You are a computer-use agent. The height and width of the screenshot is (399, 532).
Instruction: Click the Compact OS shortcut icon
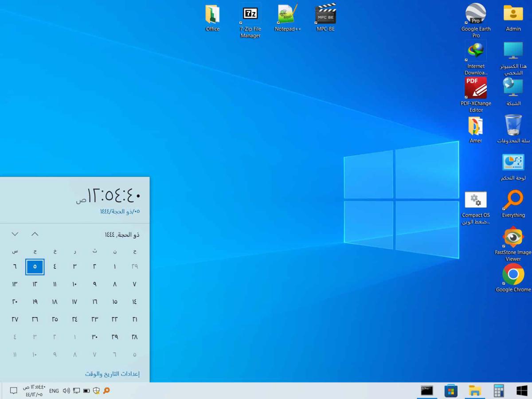click(476, 200)
